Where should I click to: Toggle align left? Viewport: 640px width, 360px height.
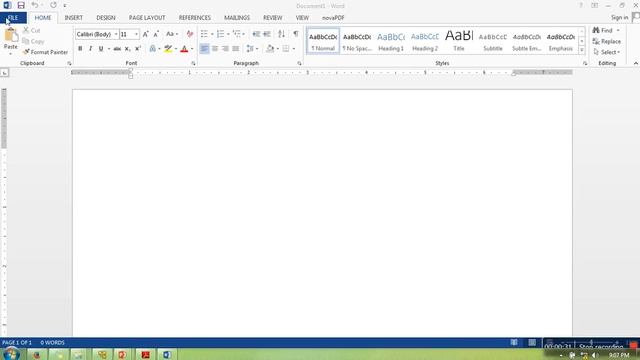[x=204, y=49]
